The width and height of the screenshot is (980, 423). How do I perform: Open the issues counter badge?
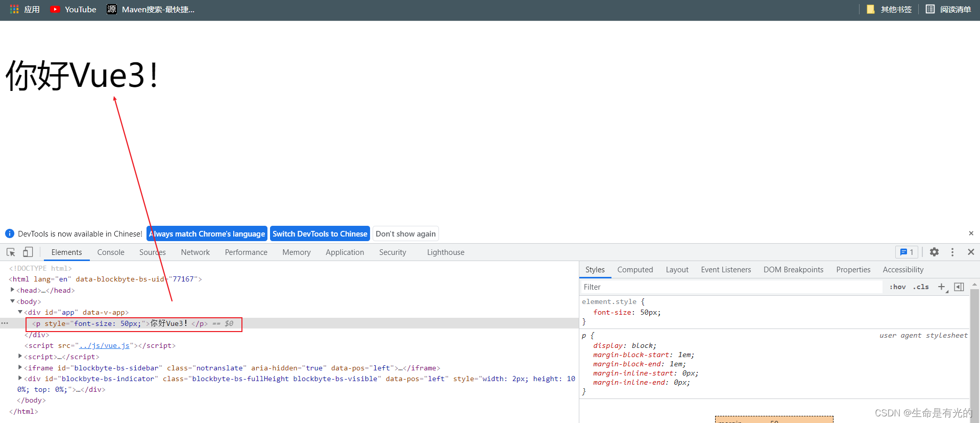click(x=906, y=252)
